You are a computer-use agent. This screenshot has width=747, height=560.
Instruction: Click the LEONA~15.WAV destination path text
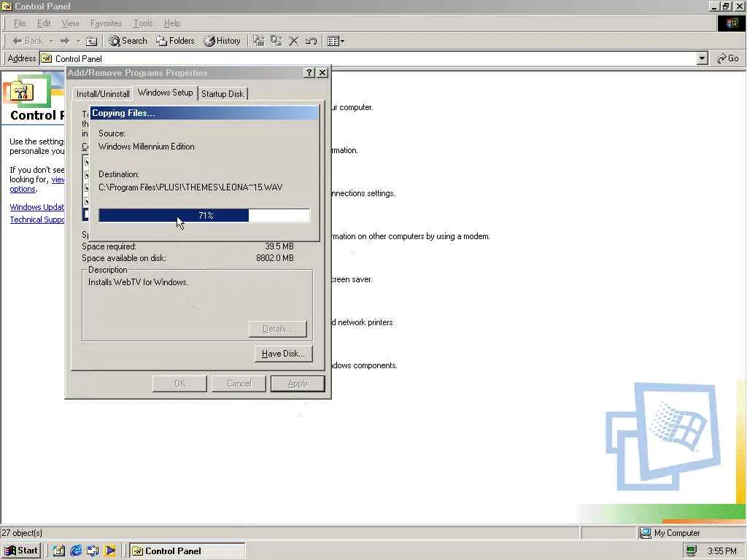click(x=190, y=187)
